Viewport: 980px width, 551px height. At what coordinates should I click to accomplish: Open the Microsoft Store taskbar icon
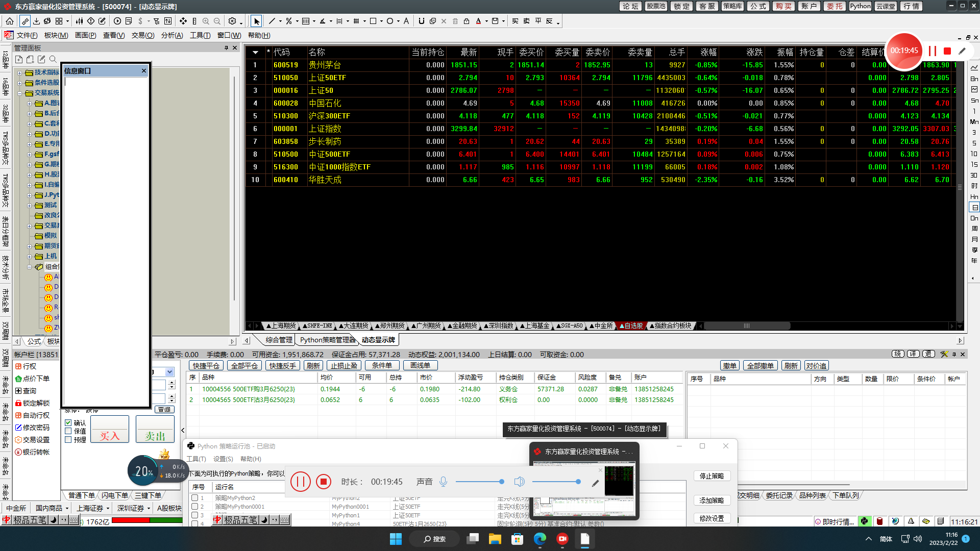pos(518,539)
